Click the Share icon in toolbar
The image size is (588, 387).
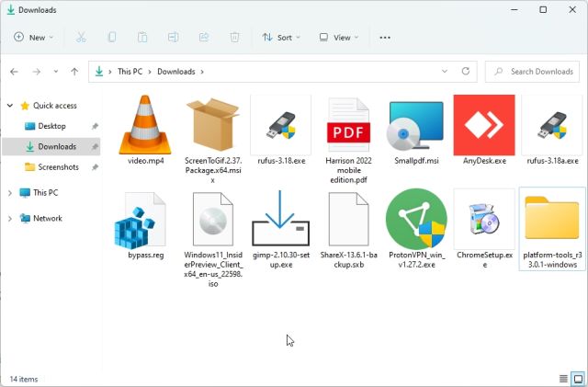pos(204,38)
